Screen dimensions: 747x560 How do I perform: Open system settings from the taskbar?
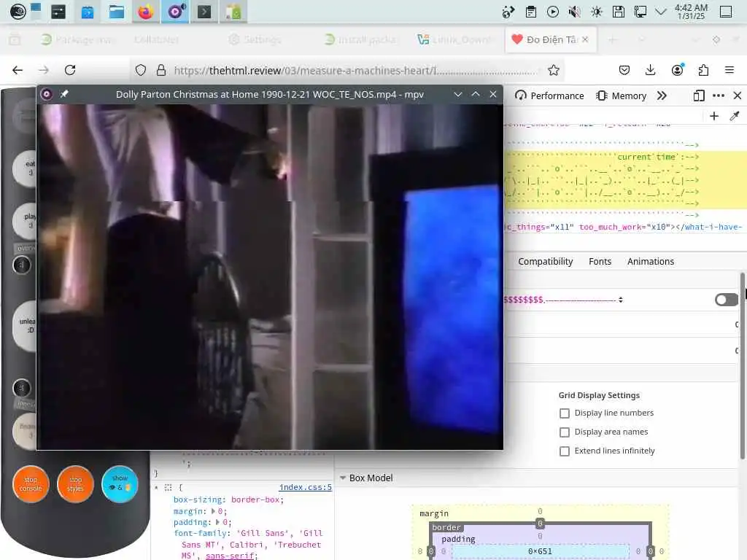coord(58,12)
